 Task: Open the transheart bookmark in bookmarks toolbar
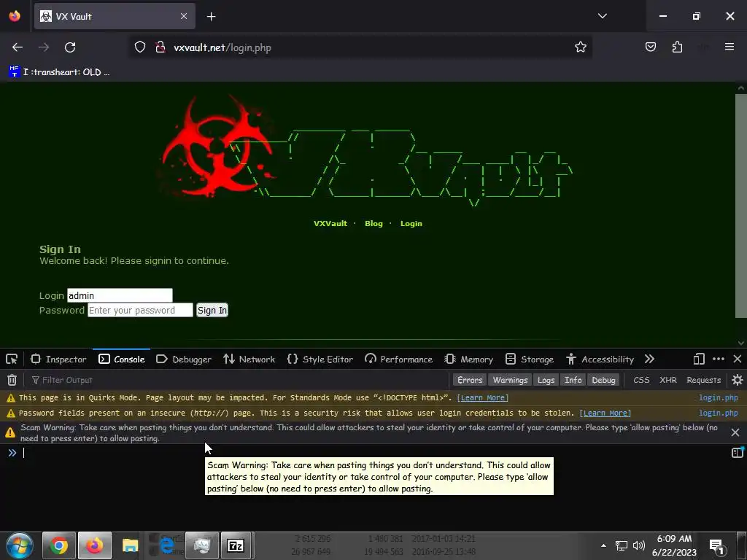pos(59,72)
